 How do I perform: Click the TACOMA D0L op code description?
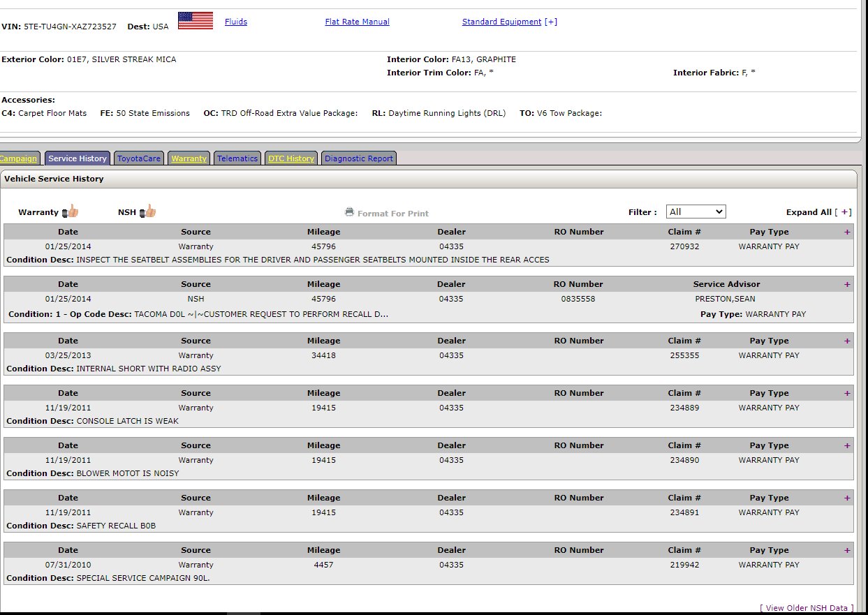[x=261, y=314]
